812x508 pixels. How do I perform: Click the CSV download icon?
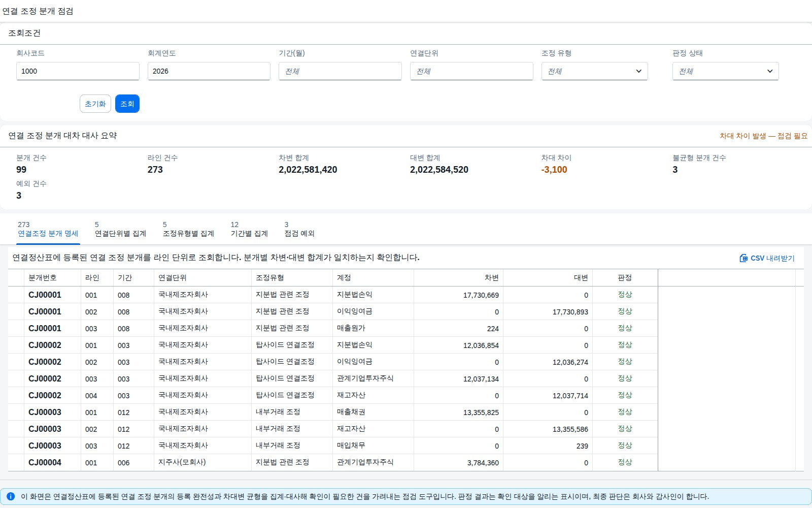(743, 258)
